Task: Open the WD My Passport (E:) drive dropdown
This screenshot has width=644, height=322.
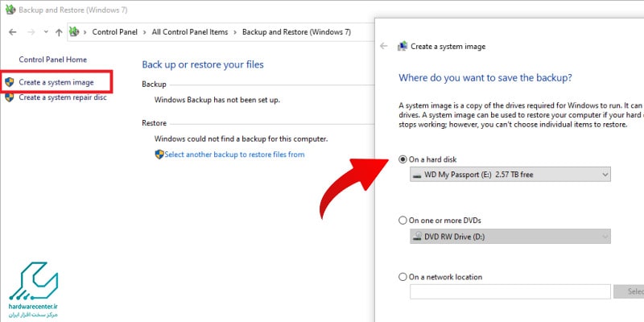Action: [510, 175]
